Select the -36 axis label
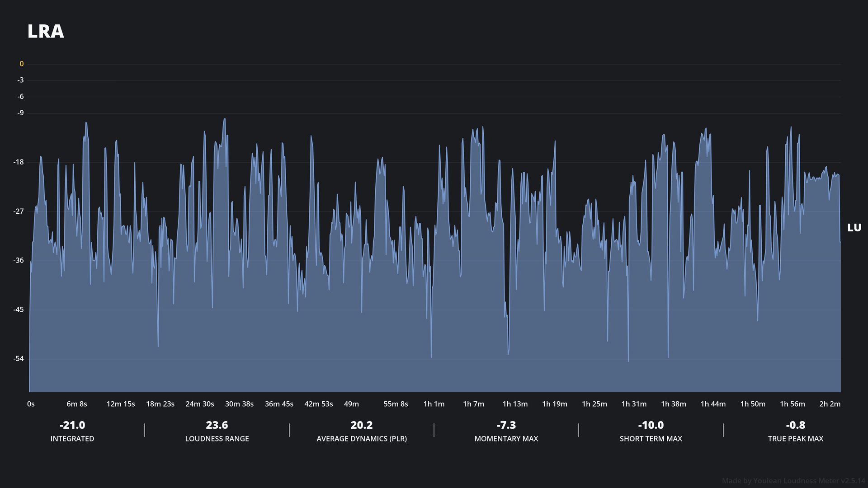Screen dimensions: 868x488 pyautogui.click(x=19, y=261)
